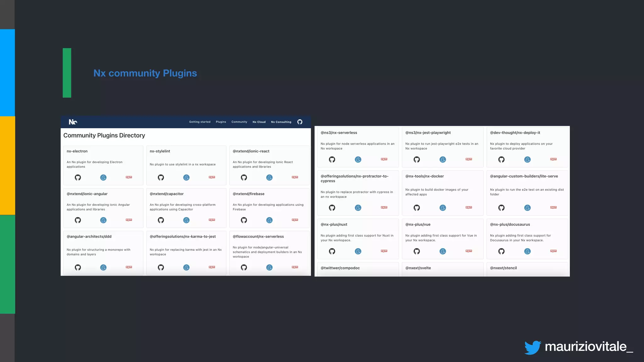Click "Nx plugin to build docker images" description
644x362 pixels.
[437, 192]
